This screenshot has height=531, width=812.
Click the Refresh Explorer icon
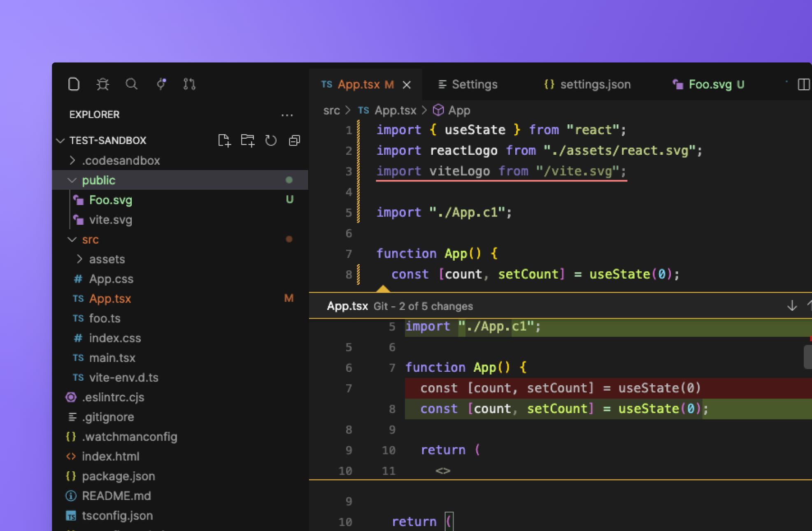pos(271,140)
